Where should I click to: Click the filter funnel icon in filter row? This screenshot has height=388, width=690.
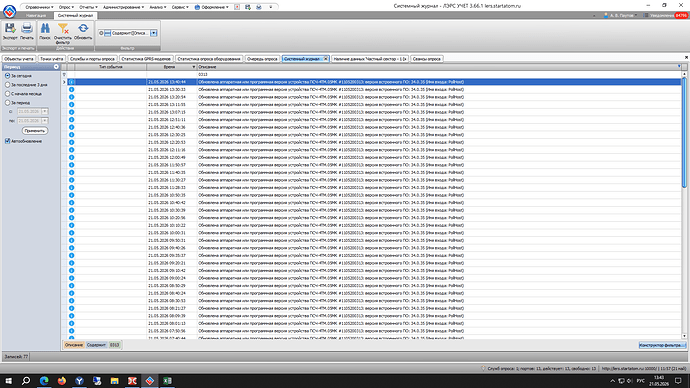tap(64, 74)
